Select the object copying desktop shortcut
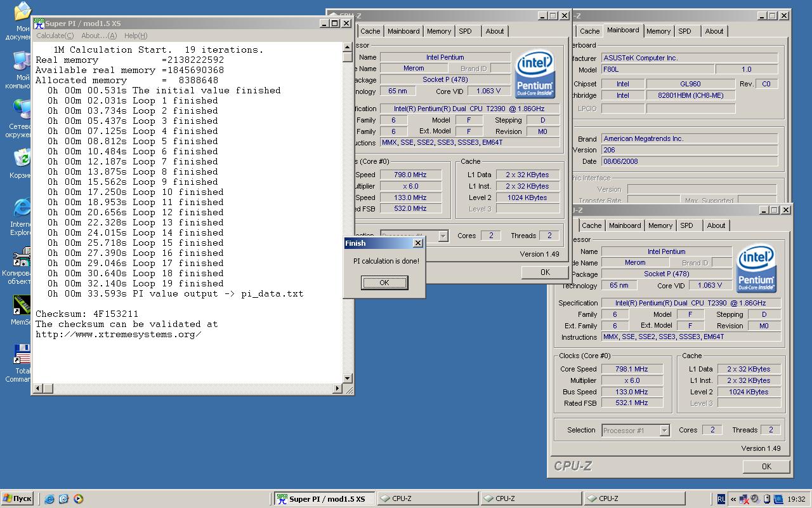Screen dimensions: 812x508 pos(22,257)
